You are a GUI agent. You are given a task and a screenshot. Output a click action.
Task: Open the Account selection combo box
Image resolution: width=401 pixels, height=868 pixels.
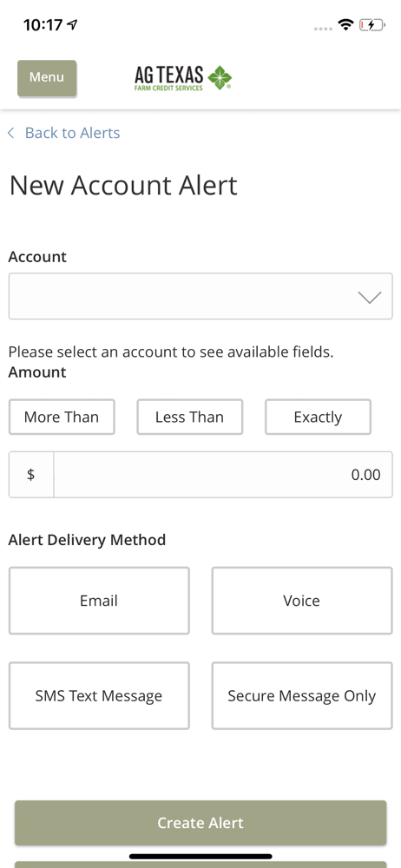[200, 296]
